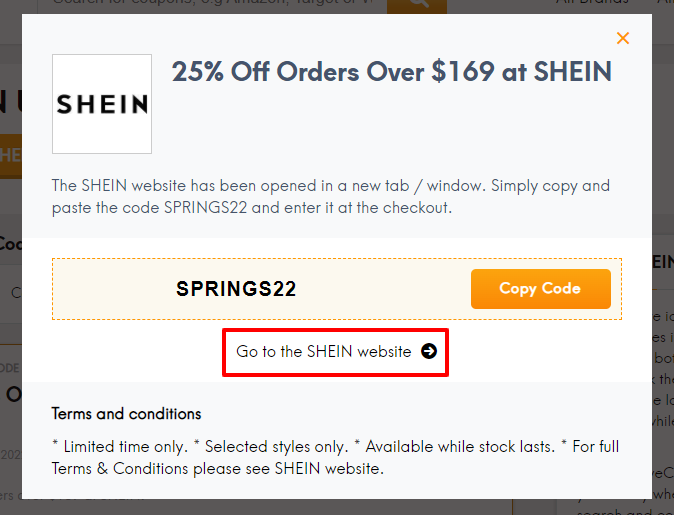Click the instruction paragraph mentioning checkout
The width and height of the screenshot is (674, 515).
[331, 196]
